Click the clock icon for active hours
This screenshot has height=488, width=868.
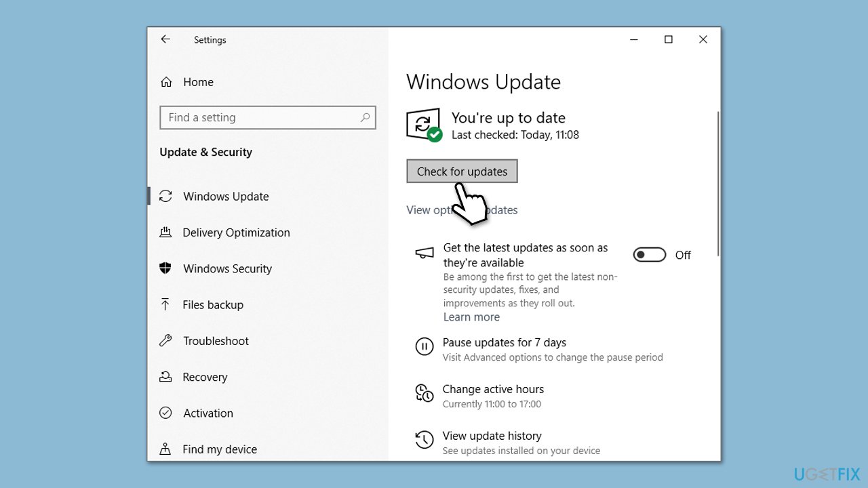click(x=425, y=393)
